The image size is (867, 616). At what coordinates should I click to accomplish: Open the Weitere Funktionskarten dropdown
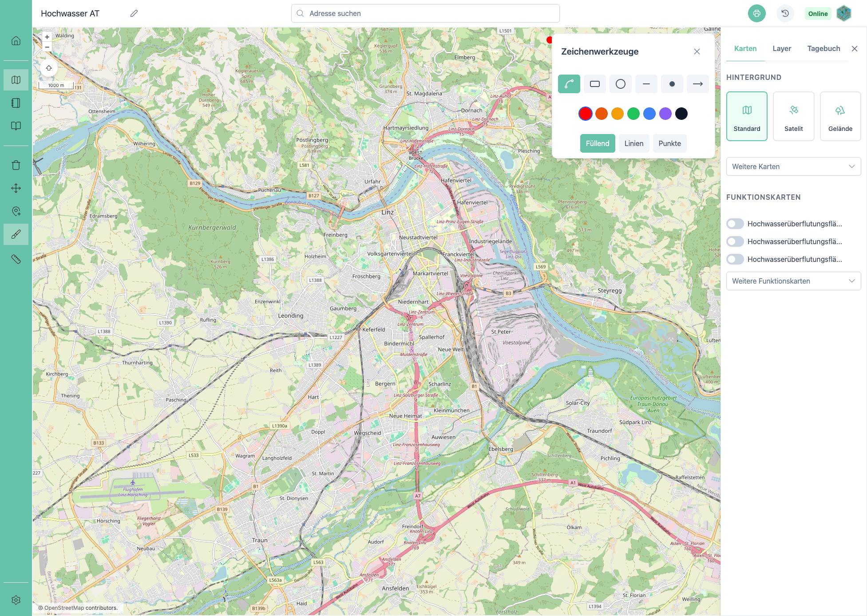coord(793,281)
